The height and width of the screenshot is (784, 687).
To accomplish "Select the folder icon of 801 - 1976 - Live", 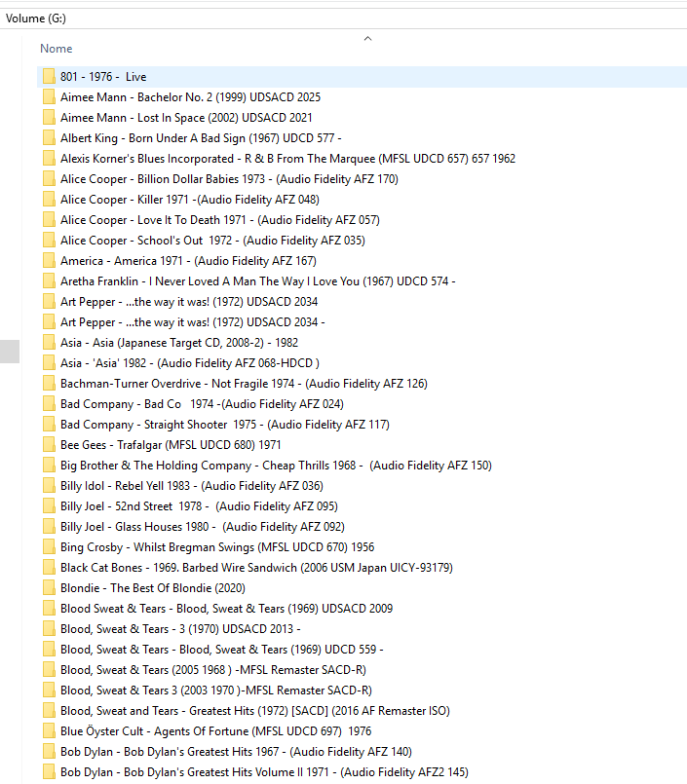I will click(x=49, y=77).
